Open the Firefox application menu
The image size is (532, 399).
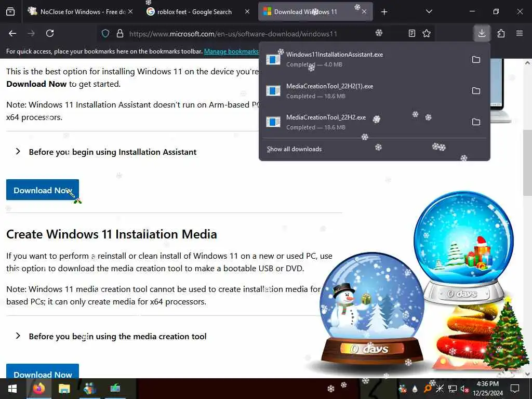(520, 33)
